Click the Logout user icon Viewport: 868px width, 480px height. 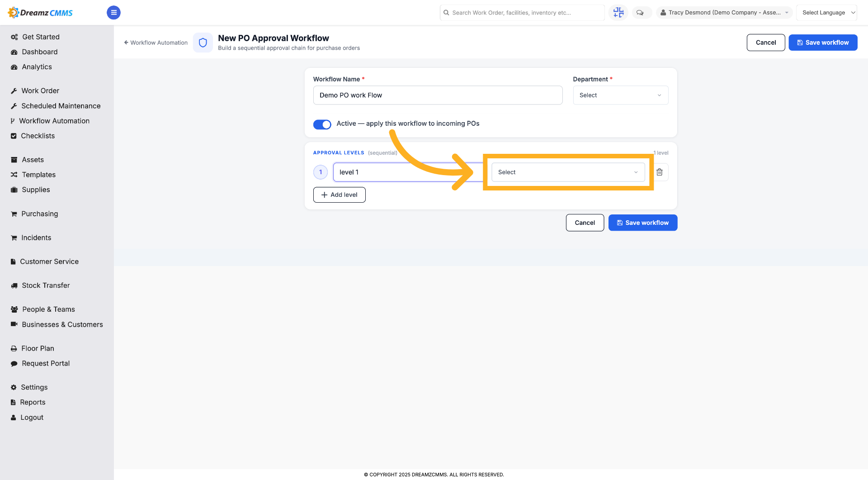point(14,418)
